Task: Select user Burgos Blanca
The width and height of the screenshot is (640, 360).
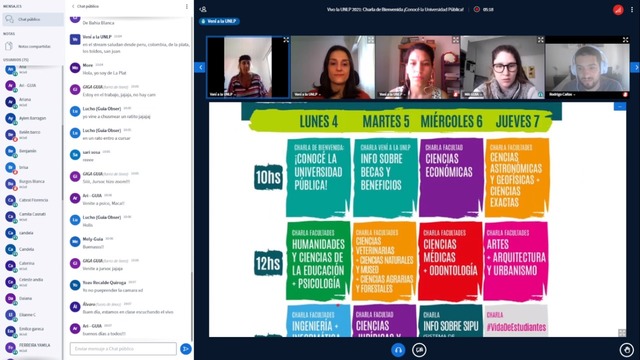Action: (x=32, y=184)
